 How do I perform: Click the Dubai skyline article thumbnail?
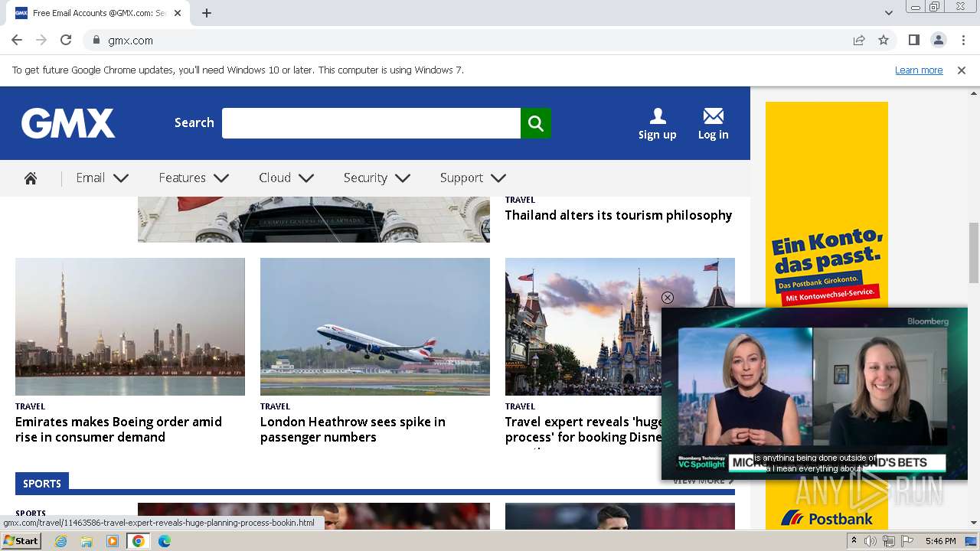(130, 327)
